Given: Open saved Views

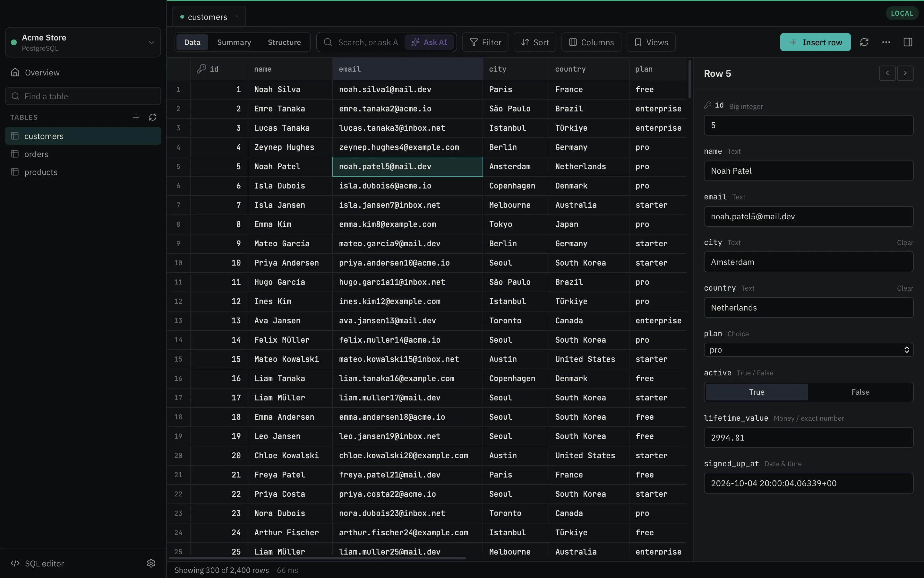Looking at the screenshot, I should click(x=651, y=42).
